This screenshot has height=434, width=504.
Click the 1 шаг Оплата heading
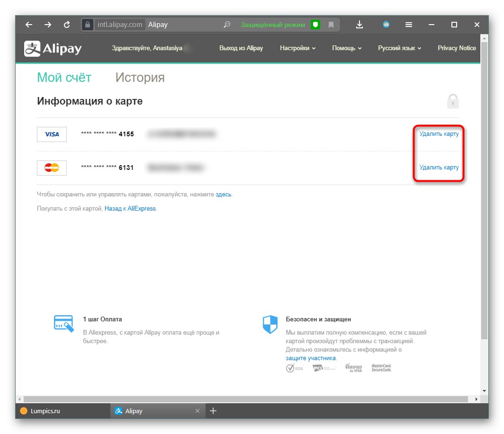[x=102, y=319]
